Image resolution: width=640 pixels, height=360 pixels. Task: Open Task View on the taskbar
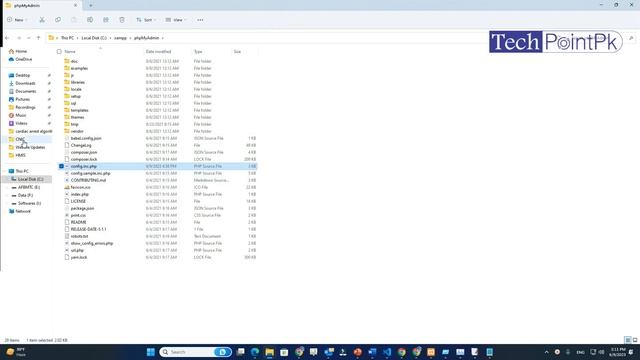coord(240,352)
